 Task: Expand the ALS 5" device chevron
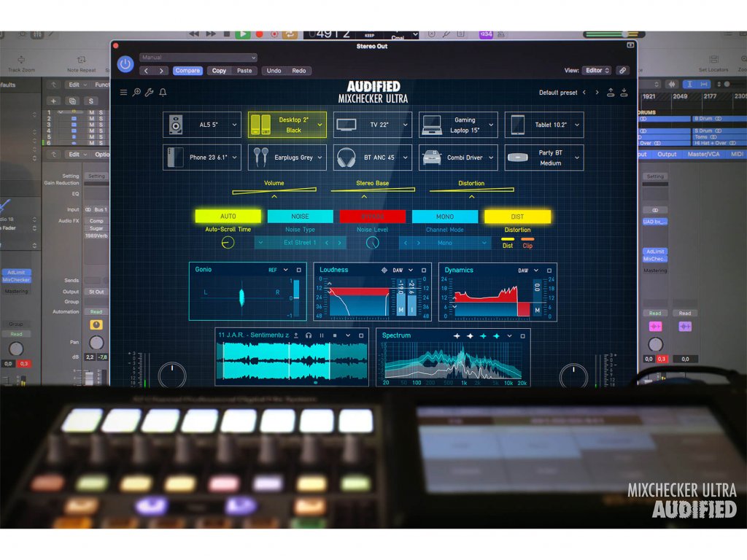[x=234, y=125]
